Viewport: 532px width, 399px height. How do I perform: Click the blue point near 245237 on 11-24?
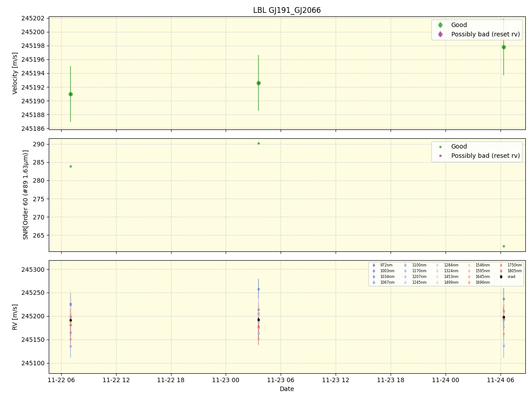tap(504, 299)
